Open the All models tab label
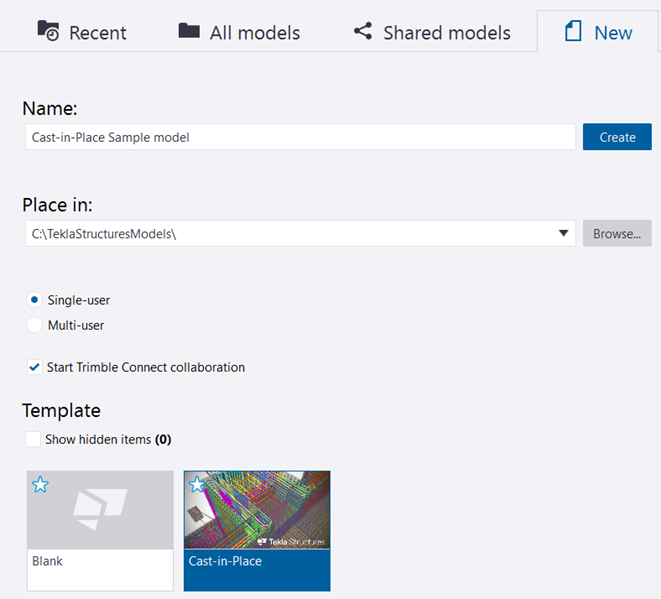This screenshot has width=661, height=599. (x=254, y=33)
